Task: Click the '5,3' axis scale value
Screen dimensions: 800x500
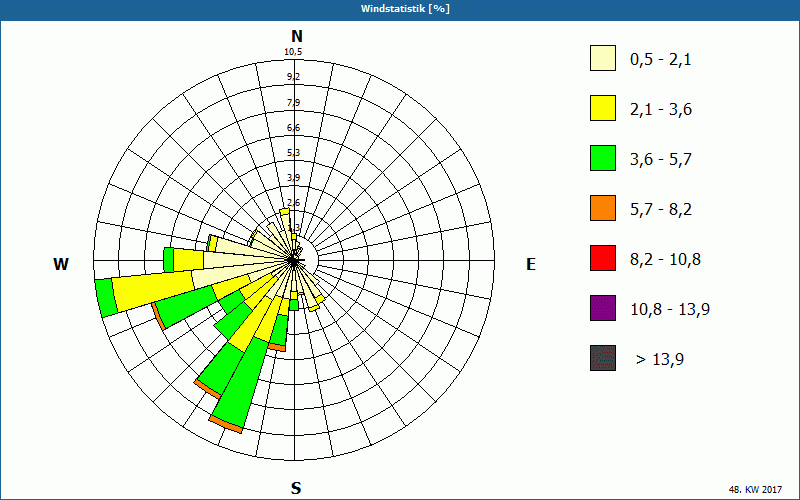Action: click(x=293, y=153)
